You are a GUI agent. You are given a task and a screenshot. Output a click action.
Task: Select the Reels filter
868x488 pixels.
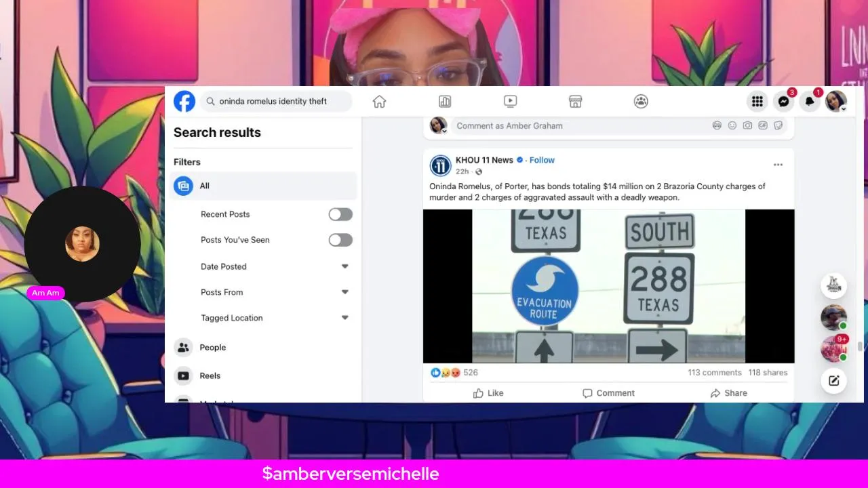[x=264, y=375]
